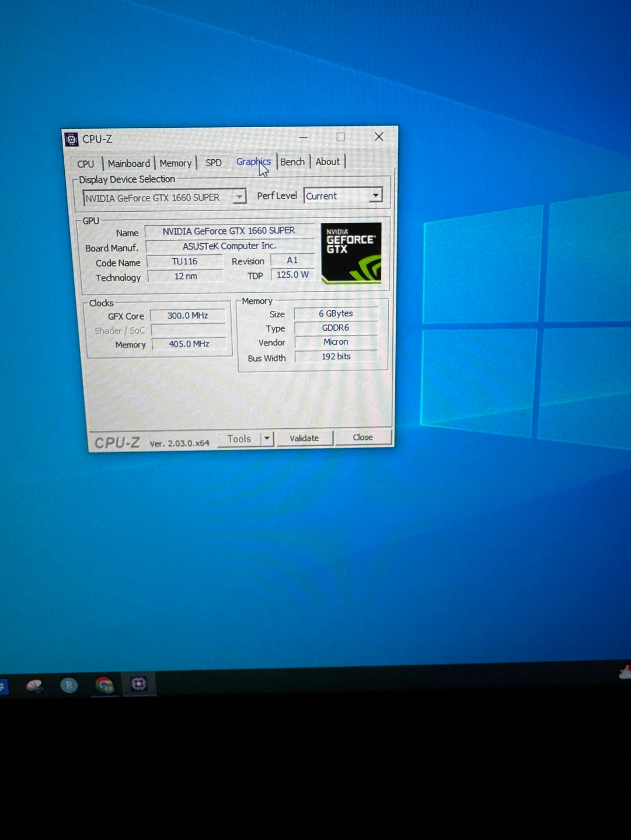631x840 pixels.
Task: Click the Revision A1 value
Action: [292, 260]
